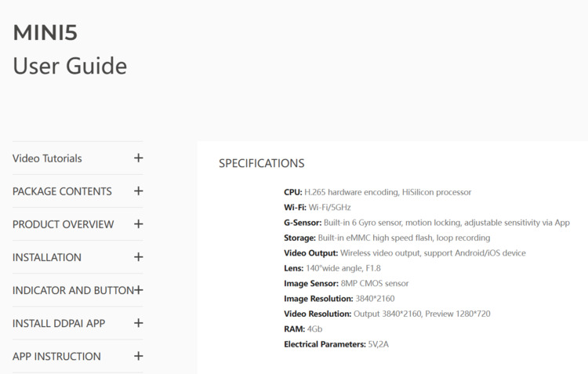Click the Electrical Parameters specification line
Image resolution: width=588 pixels, height=374 pixels.
[x=336, y=344]
